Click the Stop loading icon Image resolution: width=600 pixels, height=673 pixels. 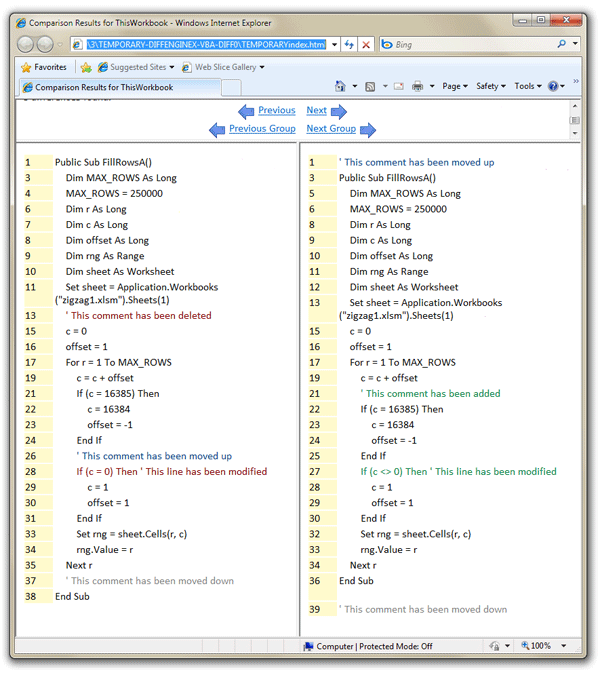(366, 45)
